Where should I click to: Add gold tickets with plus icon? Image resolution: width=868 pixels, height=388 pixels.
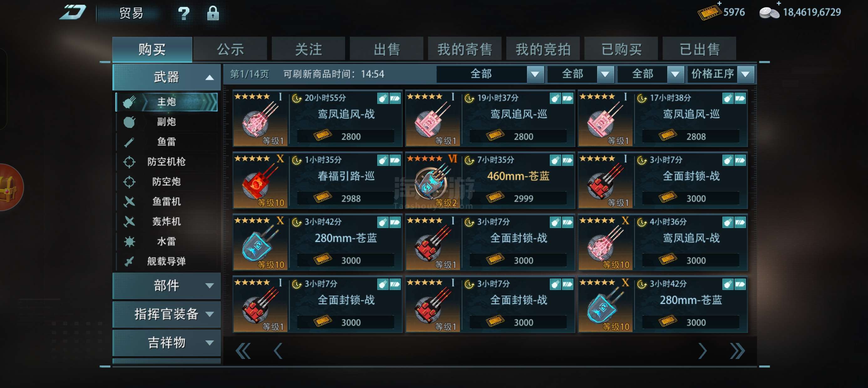719,3
